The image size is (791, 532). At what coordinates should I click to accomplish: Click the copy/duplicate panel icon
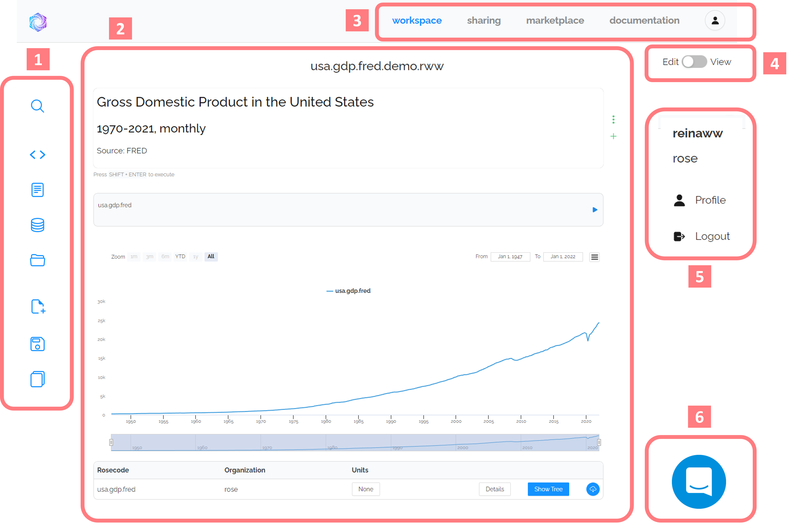(x=37, y=380)
